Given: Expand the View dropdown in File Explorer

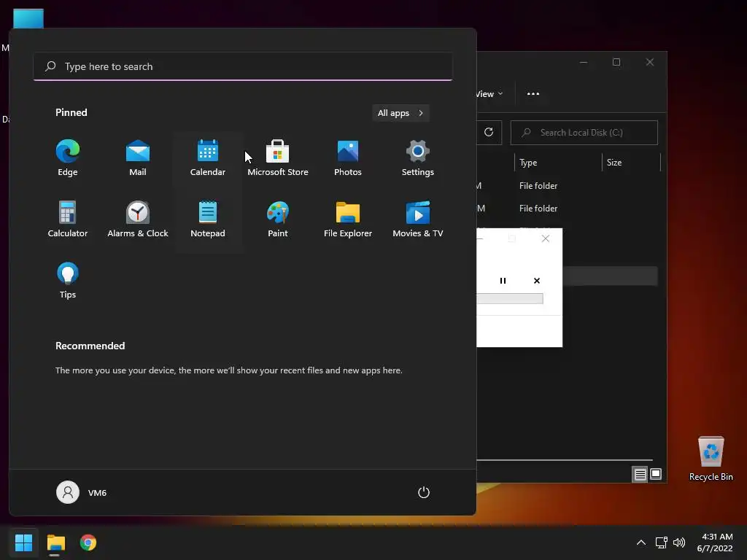Looking at the screenshot, I should (x=489, y=94).
